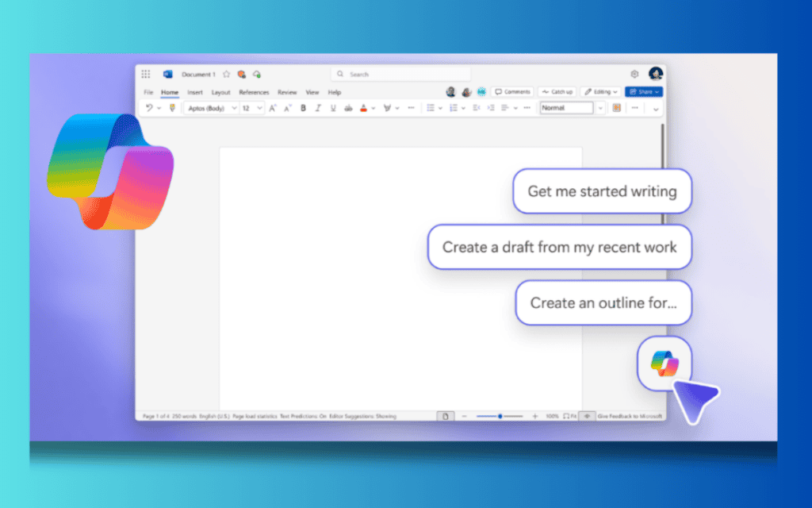Choose Create a draft from my recent work
The image size is (812, 508).
pyautogui.click(x=559, y=248)
